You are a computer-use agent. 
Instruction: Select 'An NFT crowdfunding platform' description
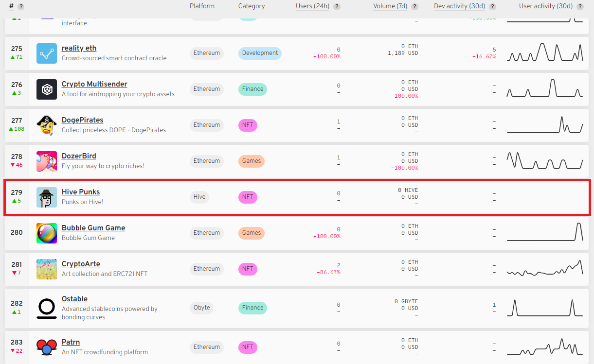coord(105,352)
